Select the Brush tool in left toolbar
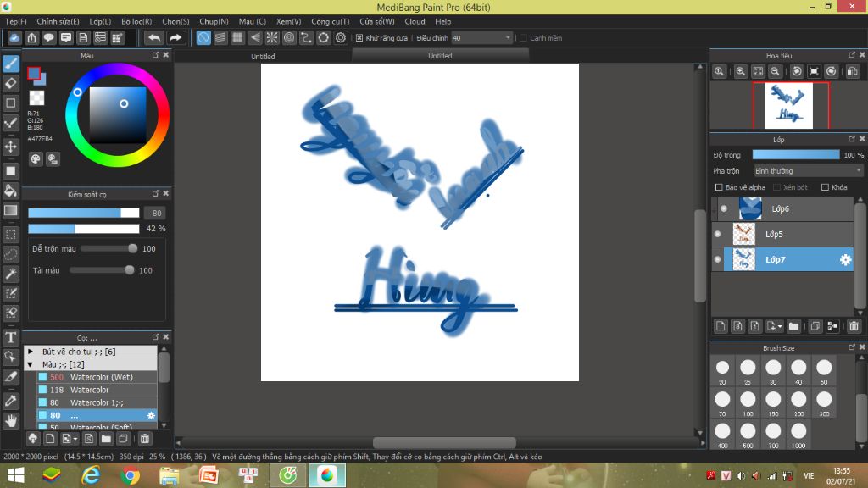 pyautogui.click(x=11, y=64)
